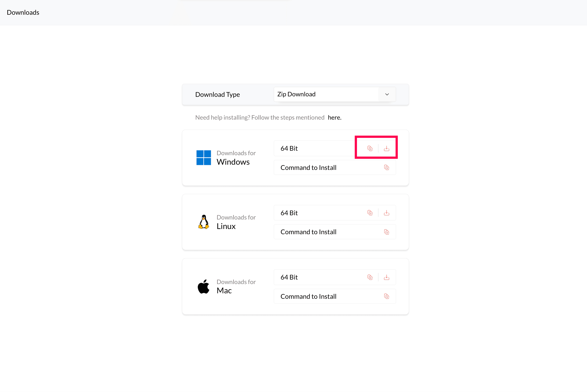Click the Download Type chevron arrow

(387, 94)
